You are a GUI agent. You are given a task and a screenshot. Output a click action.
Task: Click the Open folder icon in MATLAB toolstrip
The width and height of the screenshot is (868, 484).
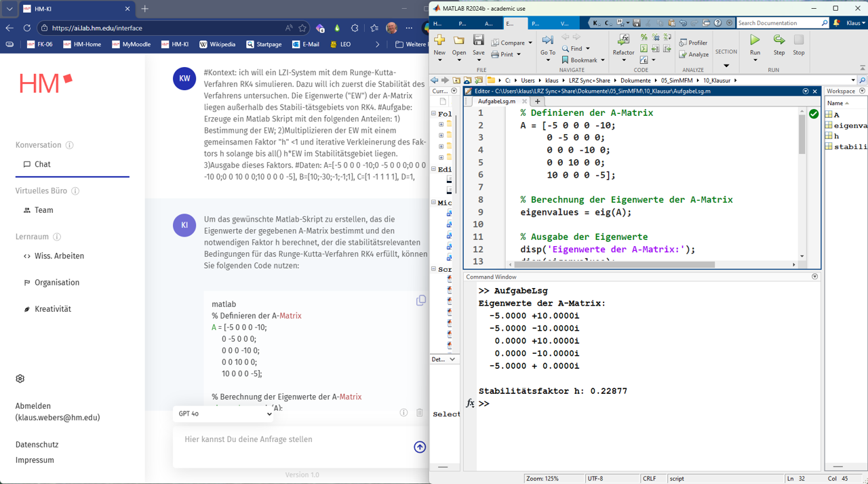[459, 40]
